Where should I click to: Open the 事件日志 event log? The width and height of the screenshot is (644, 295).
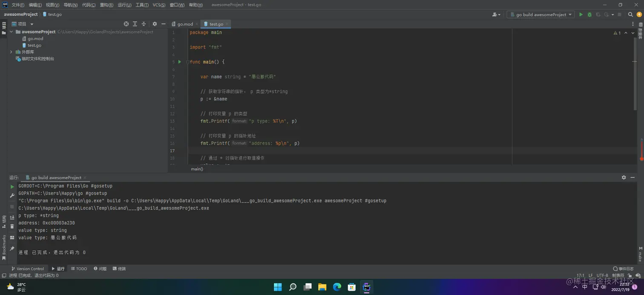tap(624, 269)
